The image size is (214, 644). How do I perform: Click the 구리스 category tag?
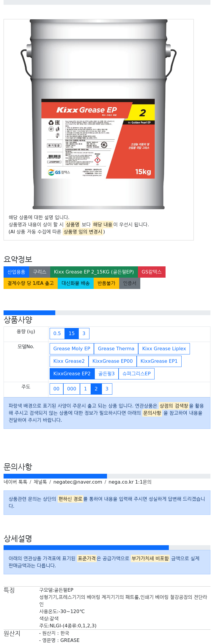click(40, 272)
